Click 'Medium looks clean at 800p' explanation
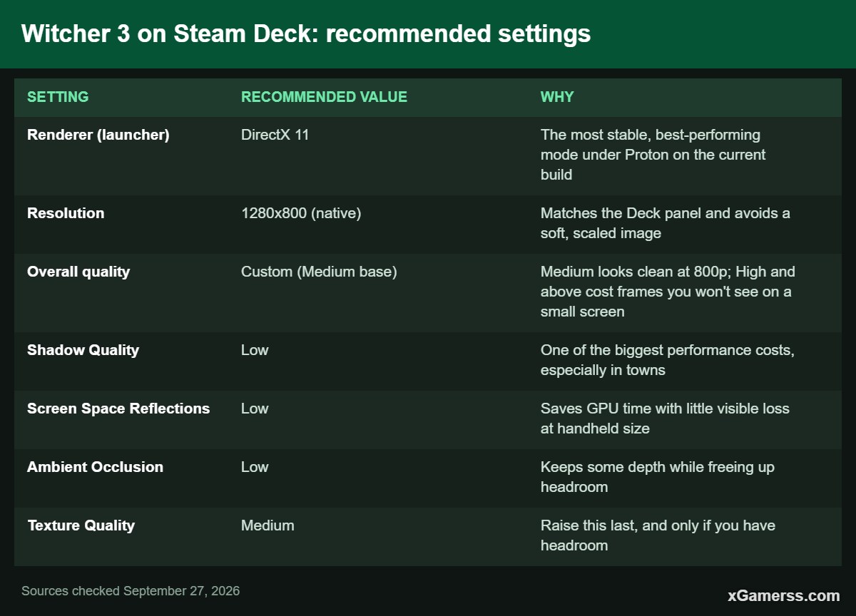The height and width of the screenshot is (616, 856). pyautogui.click(x=668, y=292)
